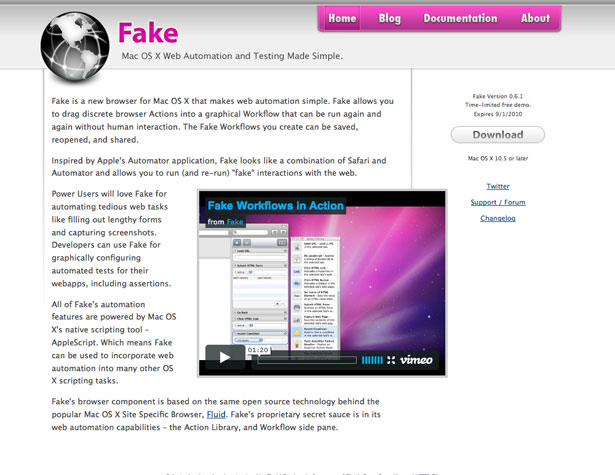This screenshot has height=475, width=615.
Task: Visit the About tab
Action: (535, 18)
